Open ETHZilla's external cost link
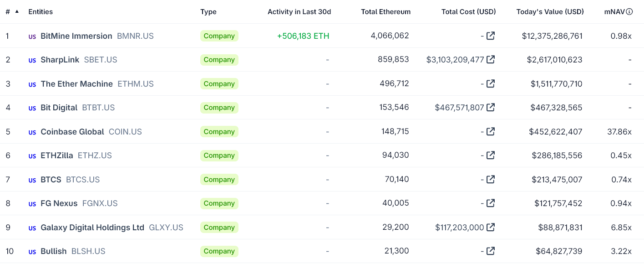 pyautogui.click(x=491, y=155)
